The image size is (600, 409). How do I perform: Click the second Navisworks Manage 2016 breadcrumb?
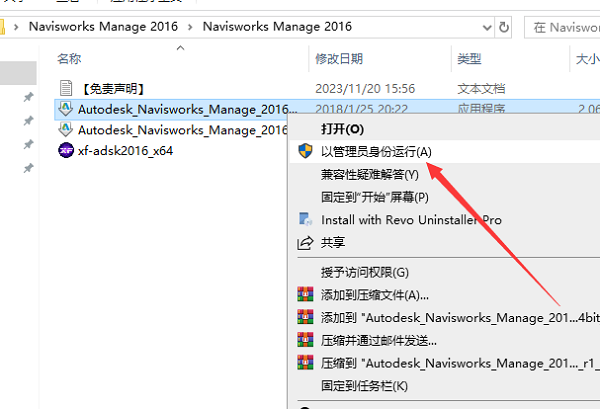[277, 26]
